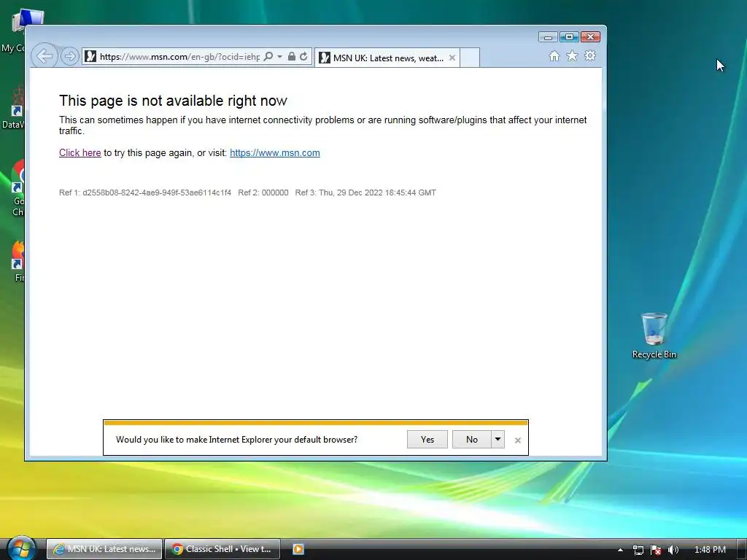Close the Internet Explorer window

coord(590,37)
